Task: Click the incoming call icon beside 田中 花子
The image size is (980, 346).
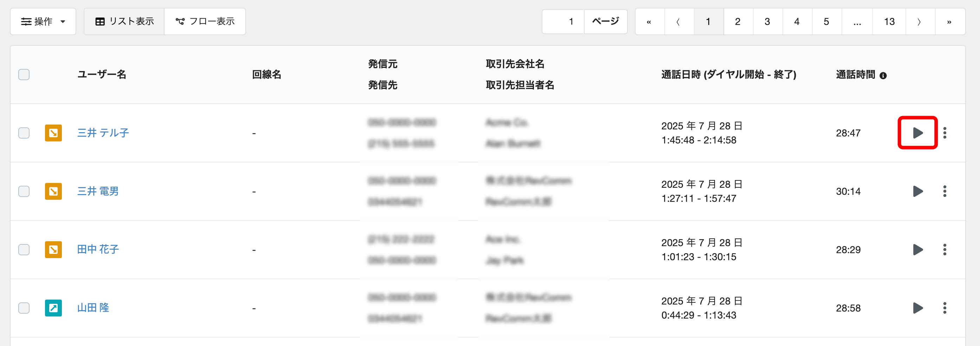Action: [53, 249]
